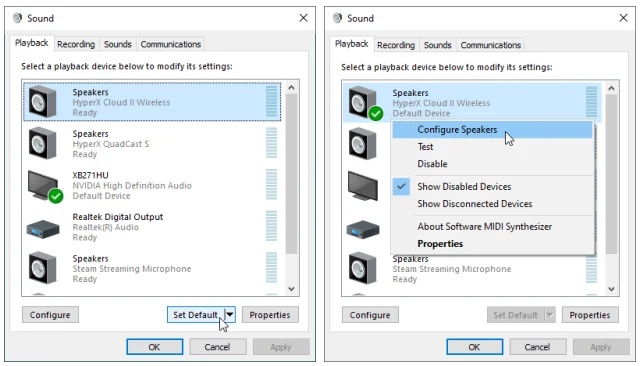Click Set Default button in left window
The height and width of the screenshot is (366, 641).
(195, 315)
